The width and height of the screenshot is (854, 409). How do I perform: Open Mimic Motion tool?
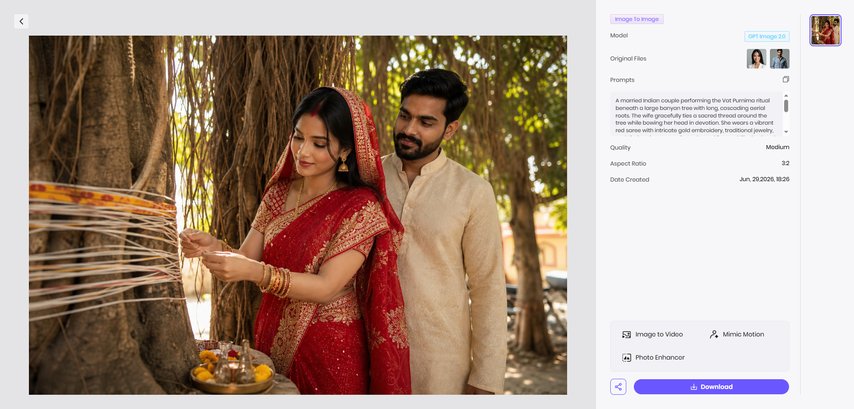pyautogui.click(x=736, y=334)
